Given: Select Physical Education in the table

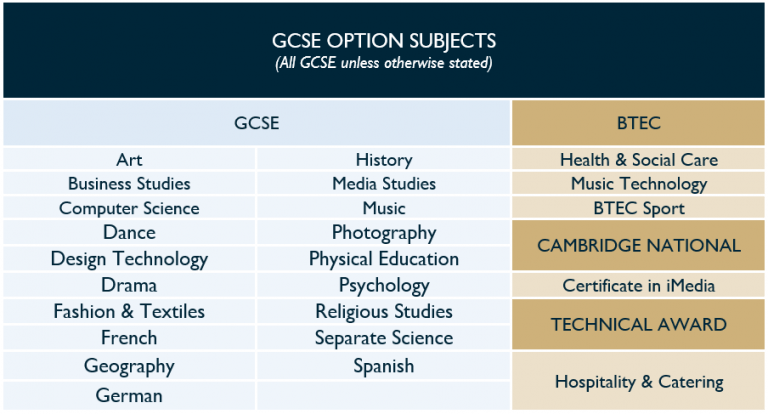Looking at the screenshot, I should pyautogui.click(x=384, y=259).
